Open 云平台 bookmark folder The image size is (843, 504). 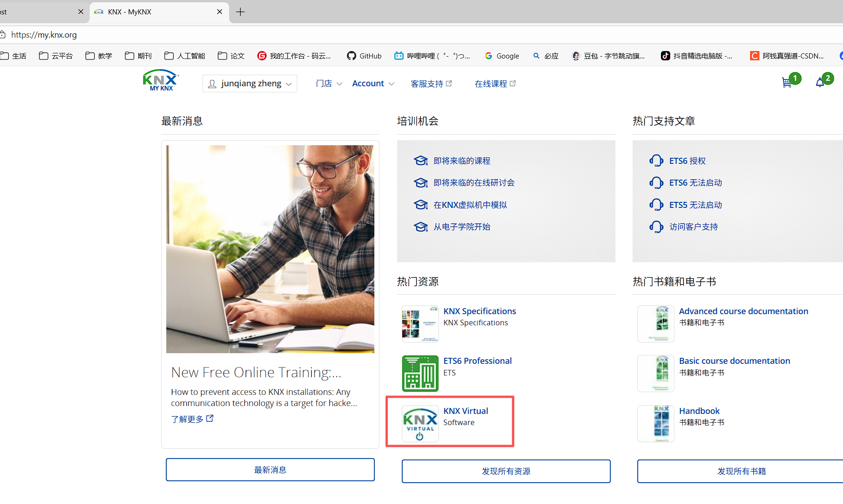pos(56,56)
